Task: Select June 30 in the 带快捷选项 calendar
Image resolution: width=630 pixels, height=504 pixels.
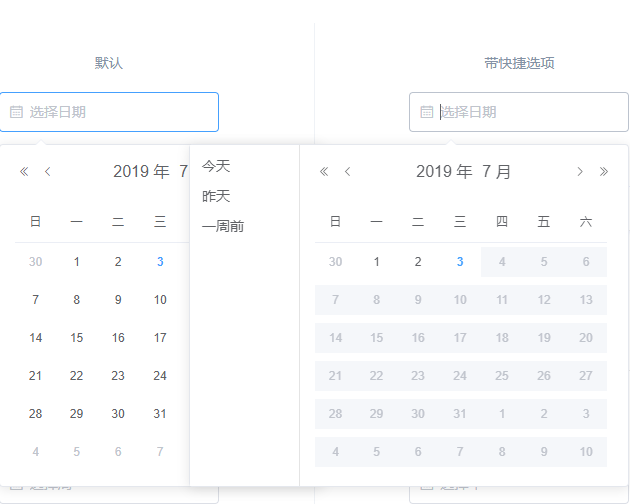Action: tap(335, 262)
